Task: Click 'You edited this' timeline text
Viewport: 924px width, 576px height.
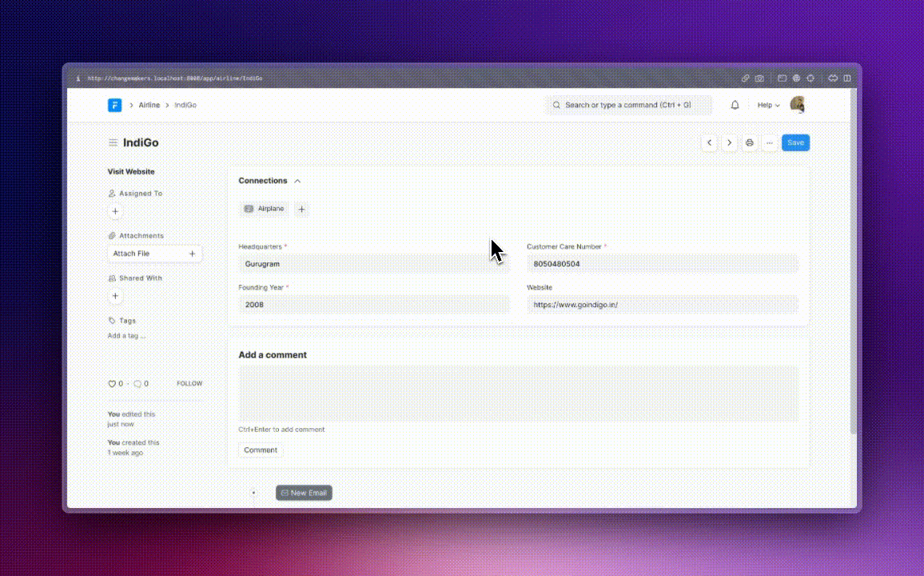Action: tap(131, 414)
